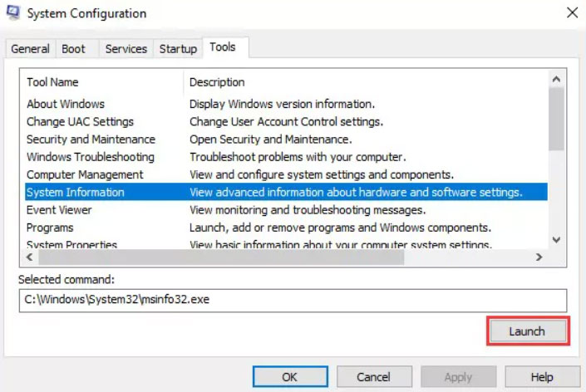Viewport: 586px width, 392px height.
Task: Click 'View monitoring and troubleshooting messages.' description
Action: (308, 210)
